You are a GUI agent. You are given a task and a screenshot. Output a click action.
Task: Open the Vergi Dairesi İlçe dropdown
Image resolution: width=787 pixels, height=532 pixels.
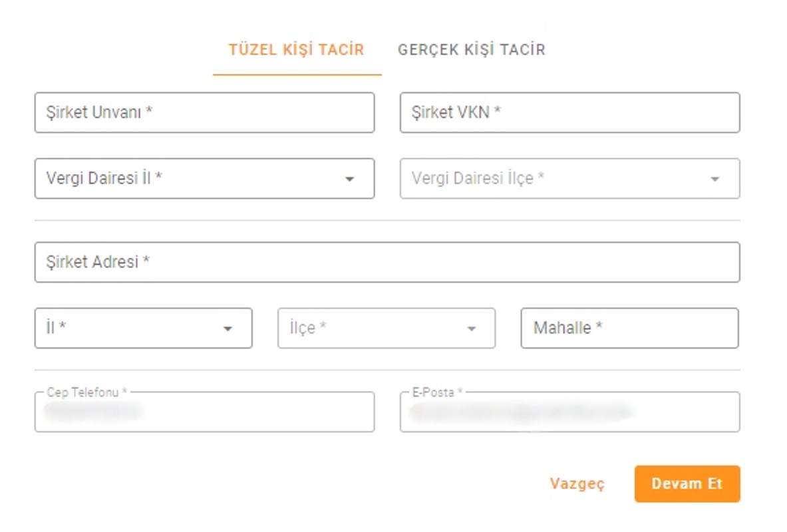[569, 179]
